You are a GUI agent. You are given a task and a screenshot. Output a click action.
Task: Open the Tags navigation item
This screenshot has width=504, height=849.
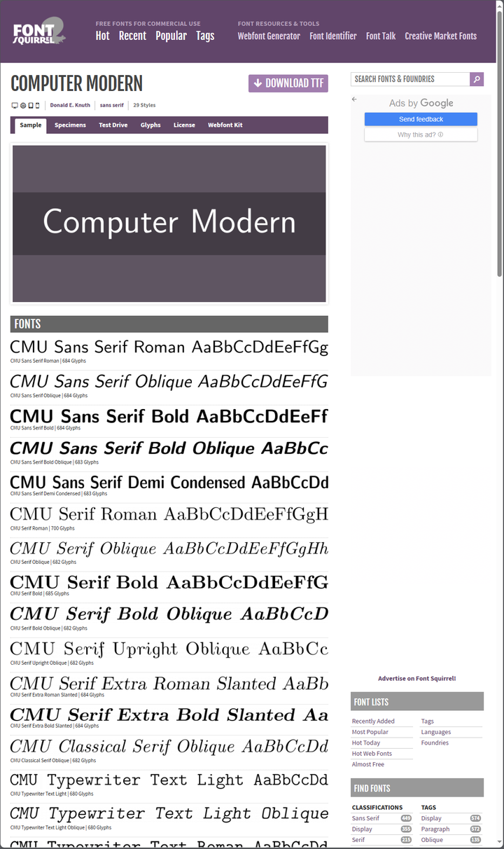(205, 36)
